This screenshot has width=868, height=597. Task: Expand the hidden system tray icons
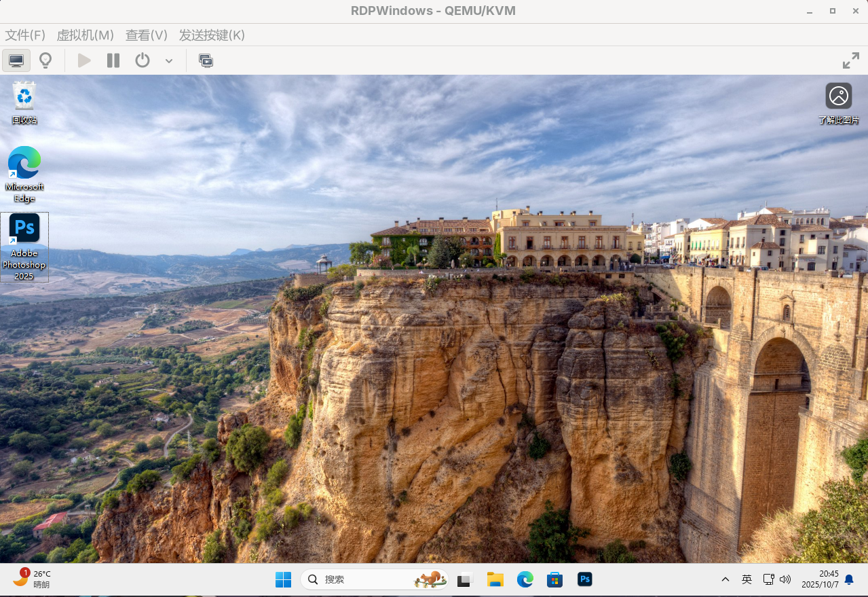[x=725, y=579]
